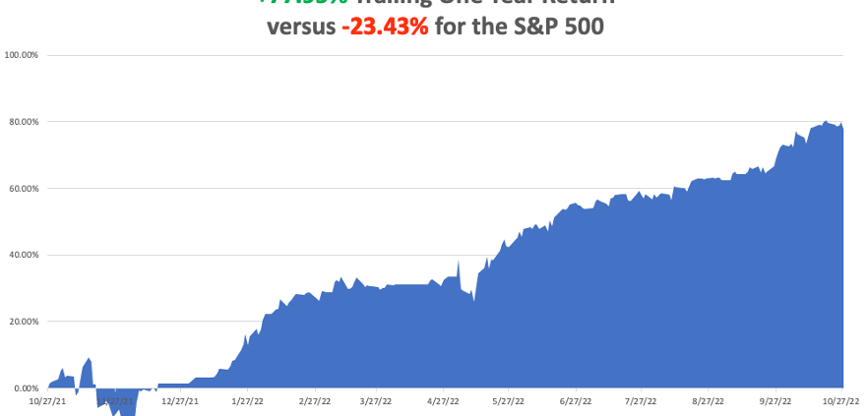Click the 1/27/22 date label
The height and width of the screenshot is (416, 868).
pyautogui.click(x=248, y=401)
